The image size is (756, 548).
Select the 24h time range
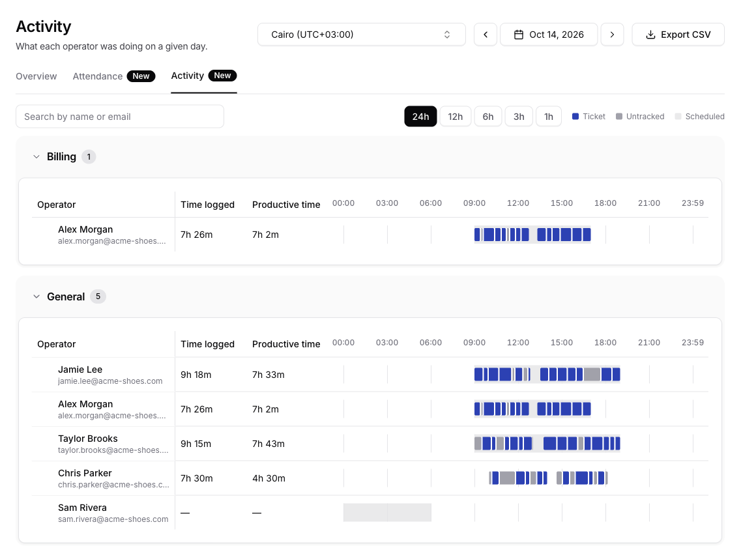[x=420, y=117]
